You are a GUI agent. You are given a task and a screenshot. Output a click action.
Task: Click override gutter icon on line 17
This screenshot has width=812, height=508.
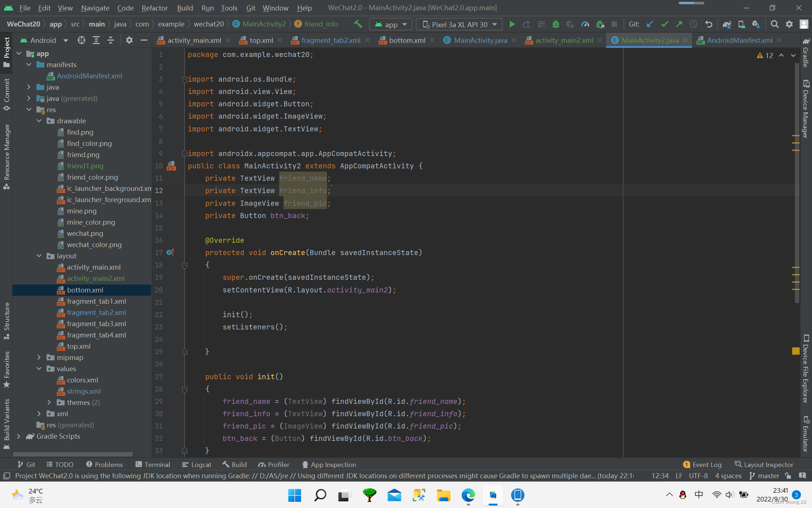170,253
